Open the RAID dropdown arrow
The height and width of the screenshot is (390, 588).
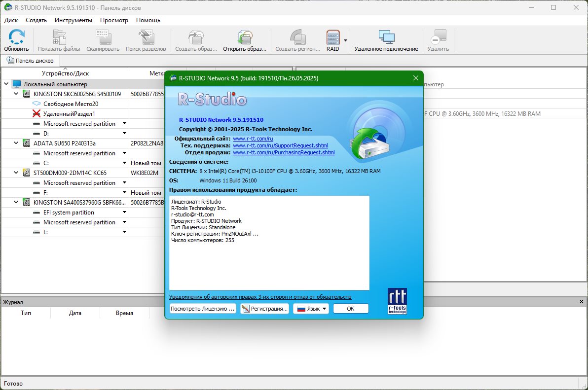click(345, 40)
